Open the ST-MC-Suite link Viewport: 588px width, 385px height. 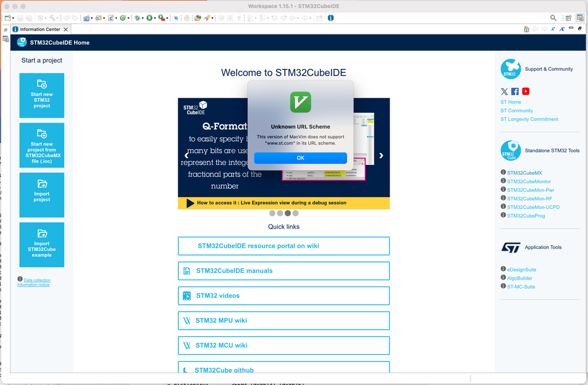[521, 287]
